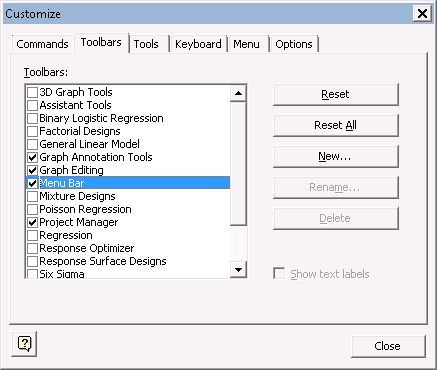Click the scroll down arrow in toolbar list
Screen dimensions: 437x370
(238, 269)
